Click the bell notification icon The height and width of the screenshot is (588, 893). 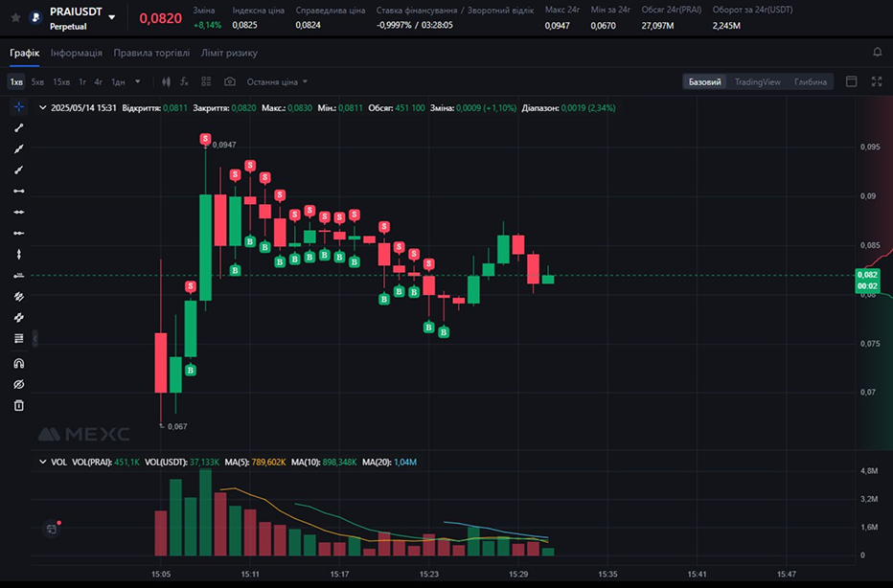point(877,53)
